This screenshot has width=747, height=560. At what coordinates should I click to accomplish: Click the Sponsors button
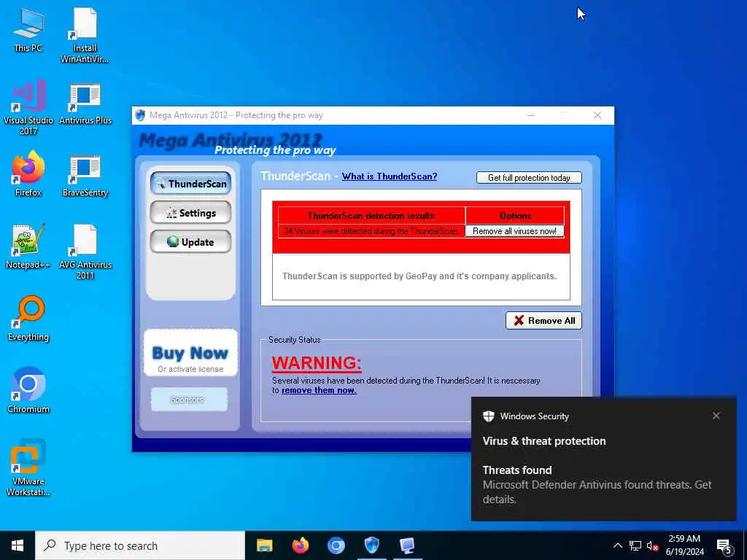189,400
